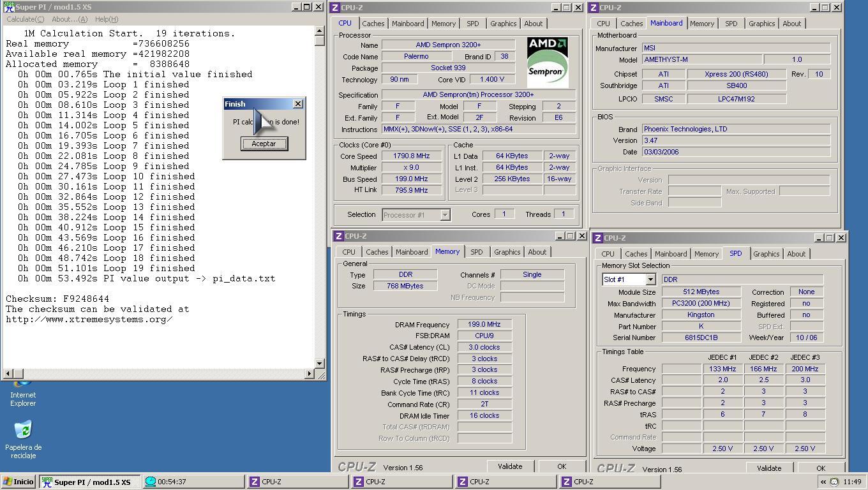Open Caches tab in SPD CPU-Z window

pyautogui.click(x=636, y=254)
